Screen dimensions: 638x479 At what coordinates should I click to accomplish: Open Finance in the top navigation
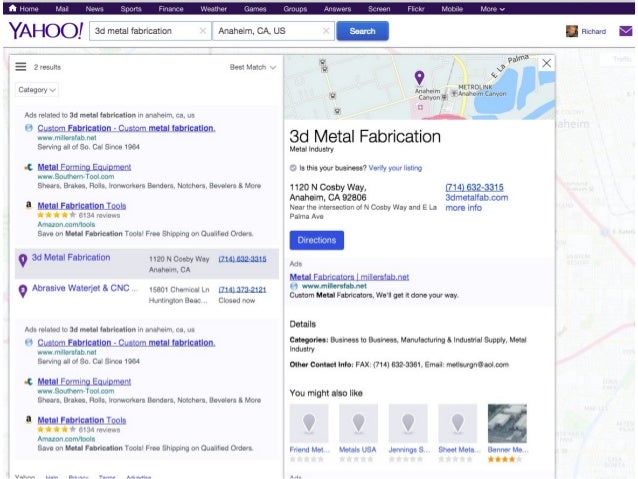[x=171, y=9]
